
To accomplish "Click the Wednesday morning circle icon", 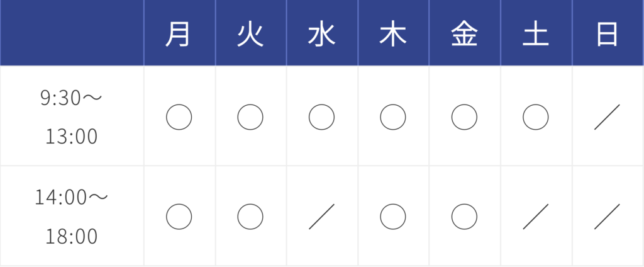I will (x=321, y=117).
